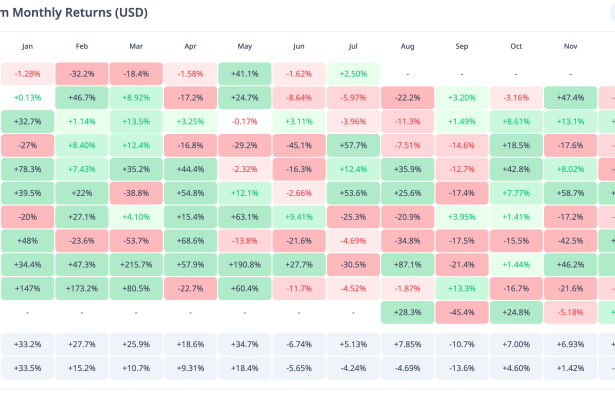The width and height of the screenshot is (615, 403).
Task: Select the +57.7% cell in July
Action: point(353,144)
